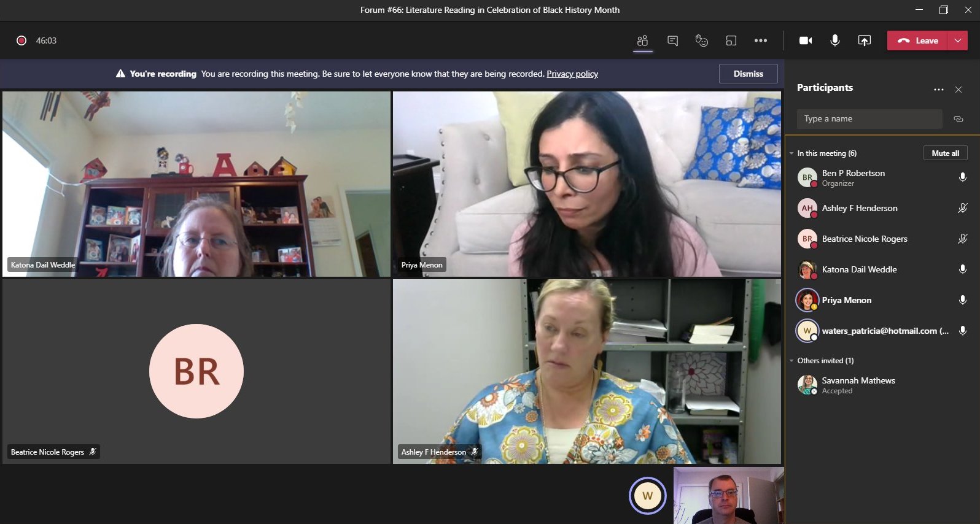Image resolution: width=980 pixels, height=524 pixels.
Task: Toggle the Show participants icon
Action: pyautogui.click(x=642, y=40)
